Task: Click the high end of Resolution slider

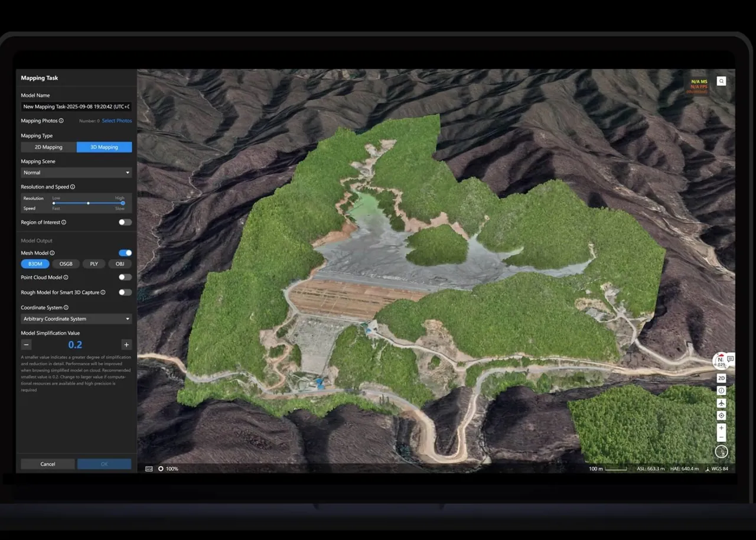Action: click(123, 203)
